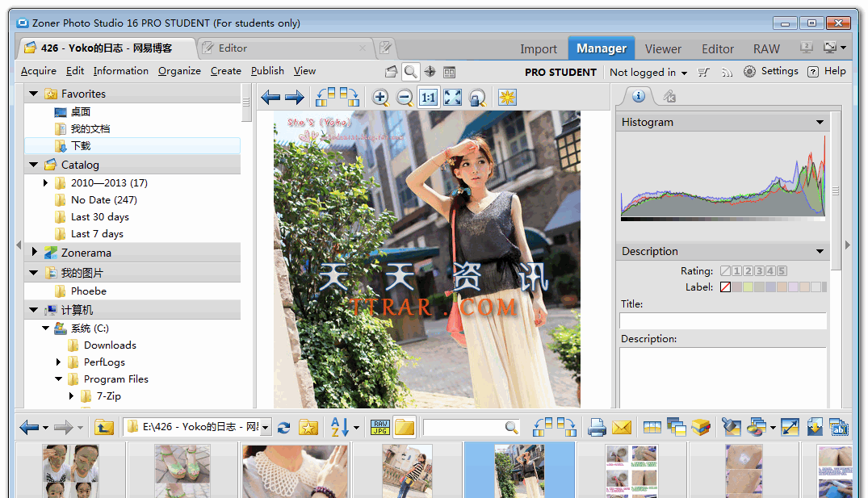Select Last 30 days in Catalog
Screen dimensions: 868x498
pos(99,217)
